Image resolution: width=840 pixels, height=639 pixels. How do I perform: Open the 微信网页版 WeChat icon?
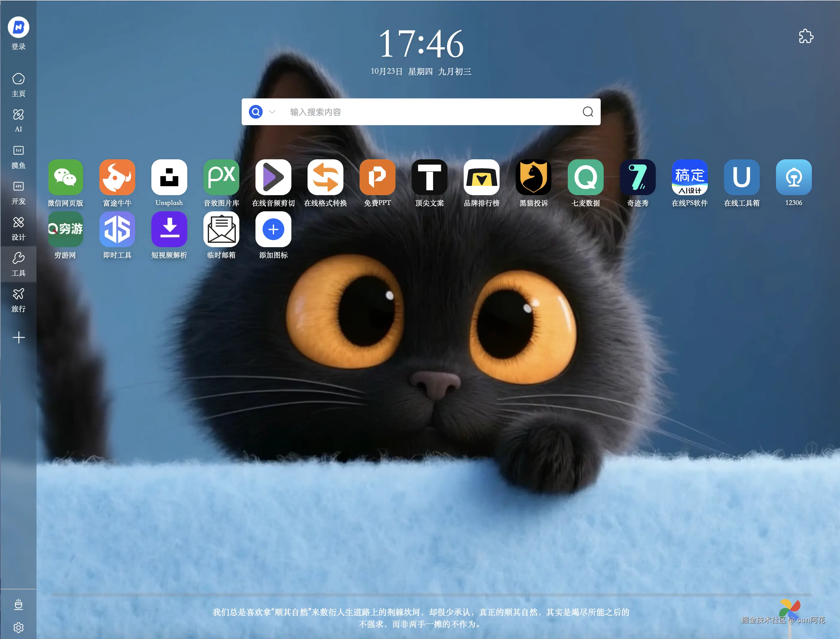coord(65,177)
